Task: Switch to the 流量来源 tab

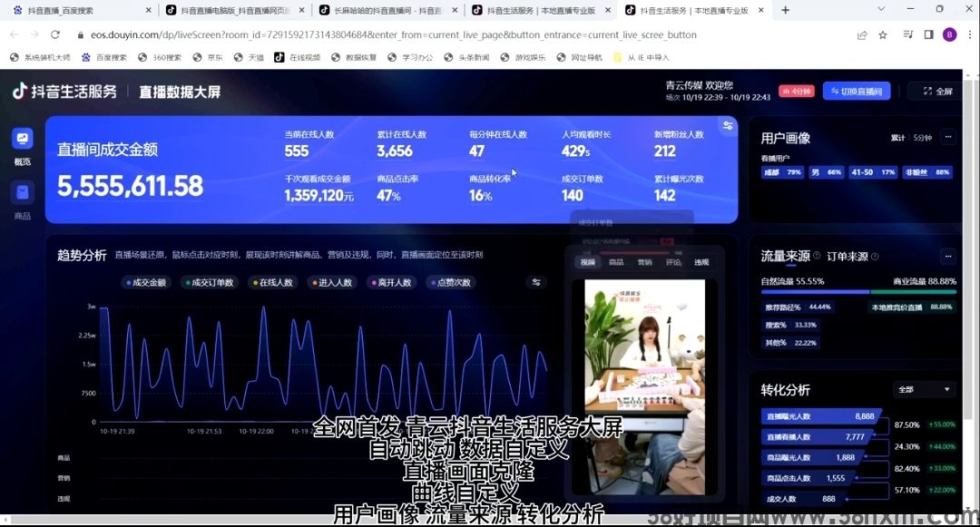Action: (x=785, y=256)
